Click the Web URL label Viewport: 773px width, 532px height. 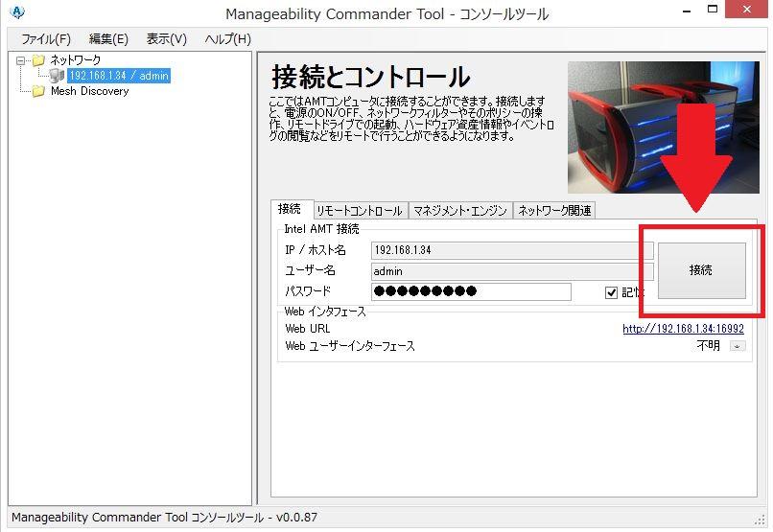(x=308, y=329)
